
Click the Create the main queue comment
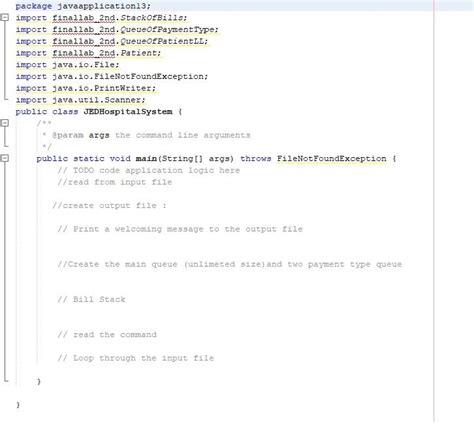(x=230, y=264)
